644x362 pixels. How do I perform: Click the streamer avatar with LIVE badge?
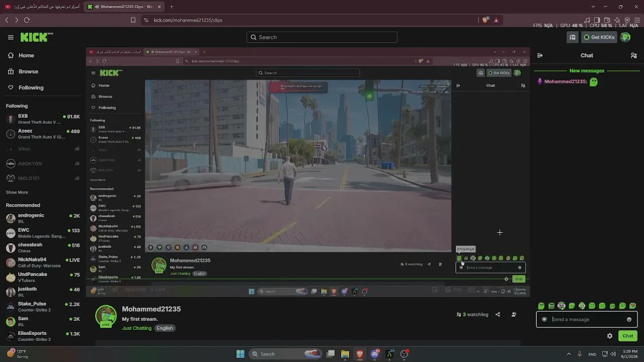[x=106, y=316]
